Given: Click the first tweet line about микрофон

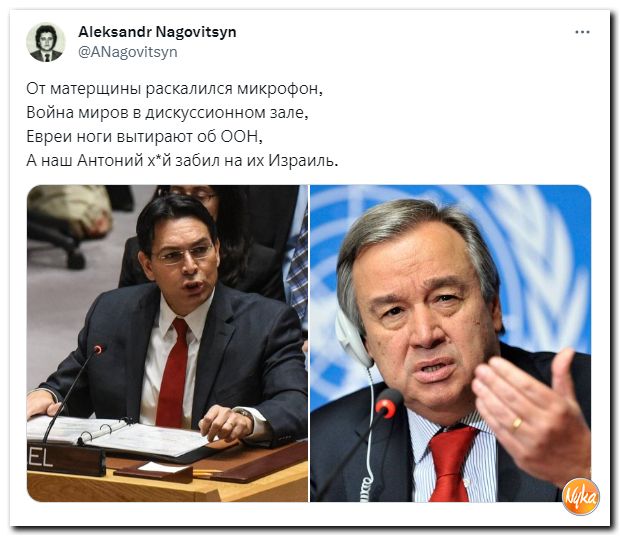Looking at the screenshot, I should (x=175, y=89).
